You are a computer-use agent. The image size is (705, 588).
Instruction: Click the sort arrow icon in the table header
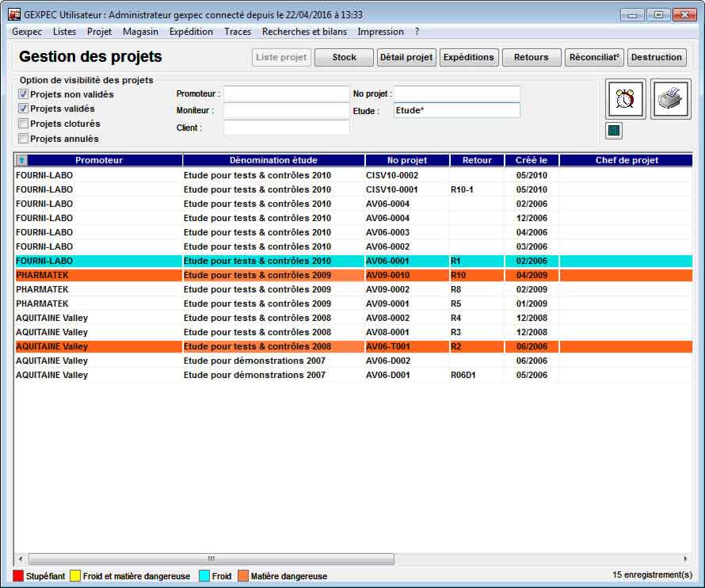pyautogui.click(x=21, y=160)
